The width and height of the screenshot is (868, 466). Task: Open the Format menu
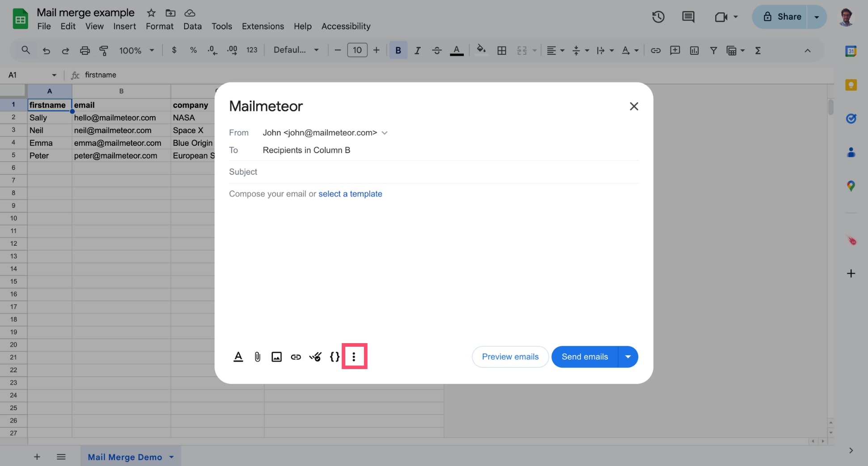coord(159,26)
